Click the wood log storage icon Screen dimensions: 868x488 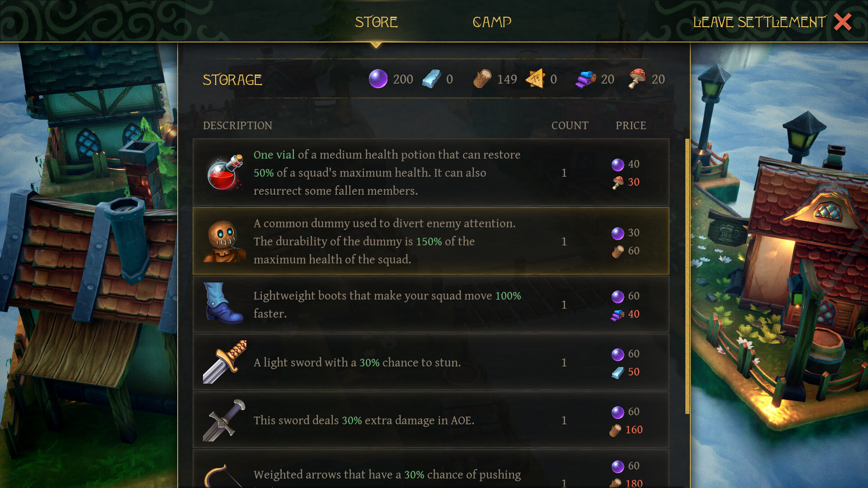tap(482, 79)
